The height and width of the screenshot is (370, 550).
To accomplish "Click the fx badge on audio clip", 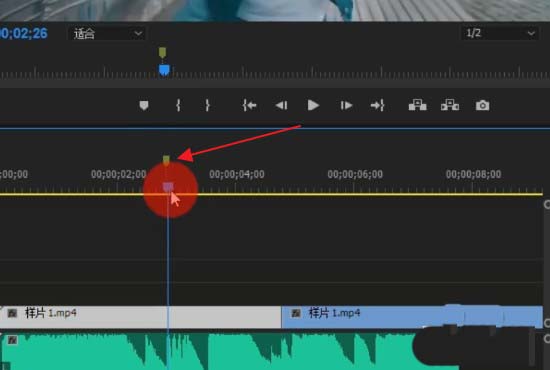I will (x=13, y=340).
